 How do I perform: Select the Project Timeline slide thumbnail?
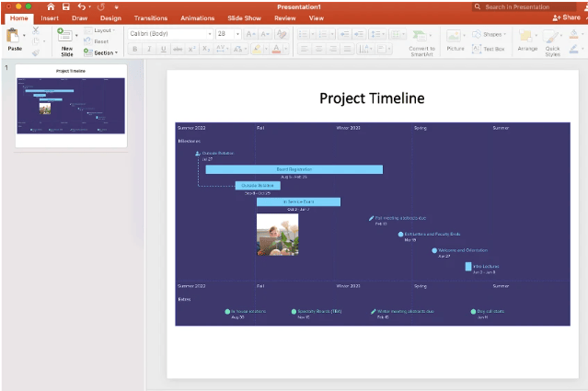(71, 107)
